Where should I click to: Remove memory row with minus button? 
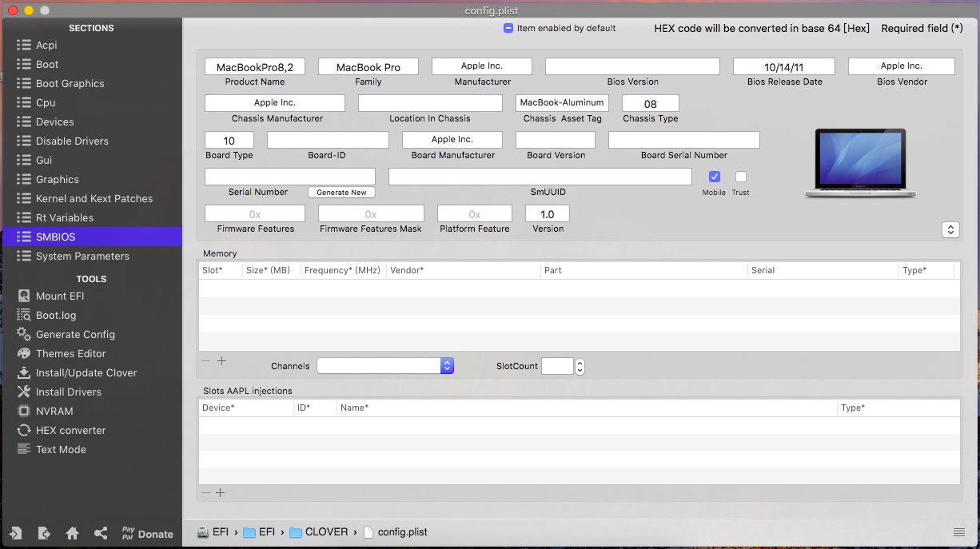[206, 361]
